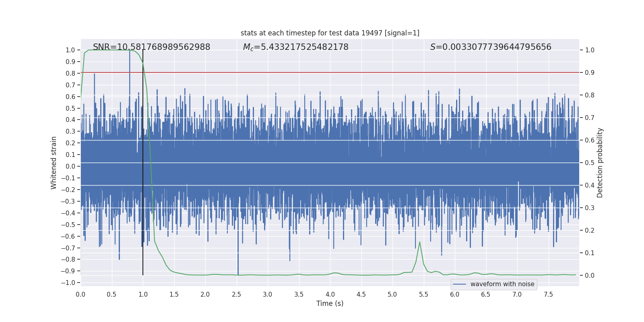Click the 0.0 tick on the strain axis
The width and height of the screenshot is (644, 322).
click(x=70, y=166)
